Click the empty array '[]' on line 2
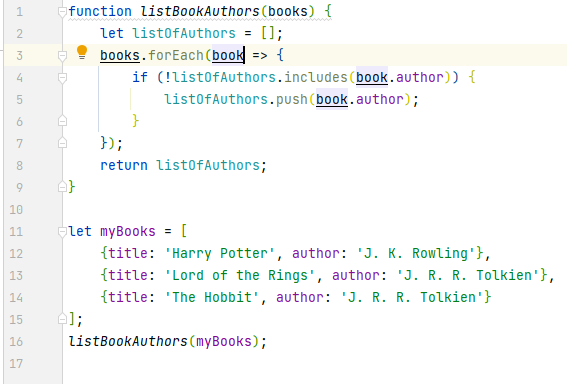The width and height of the screenshot is (567, 384). 268,33
